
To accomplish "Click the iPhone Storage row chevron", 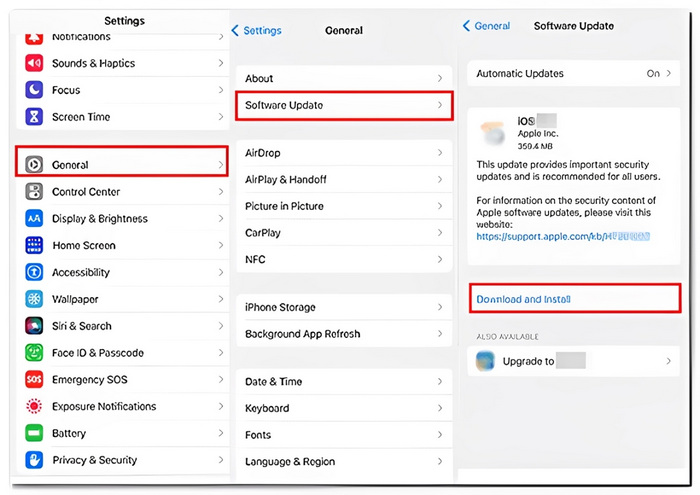I will [x=440, y=307].
